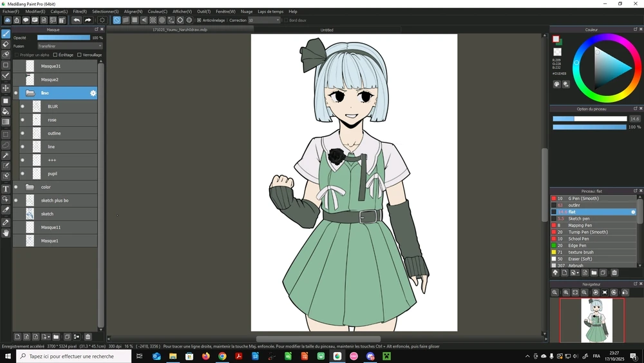
Task: Toggle the Anticrénelage checkbox
Action: pos(199,20)
